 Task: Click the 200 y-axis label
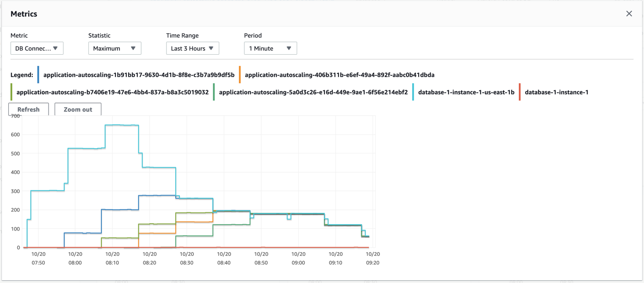pos(15,210)
